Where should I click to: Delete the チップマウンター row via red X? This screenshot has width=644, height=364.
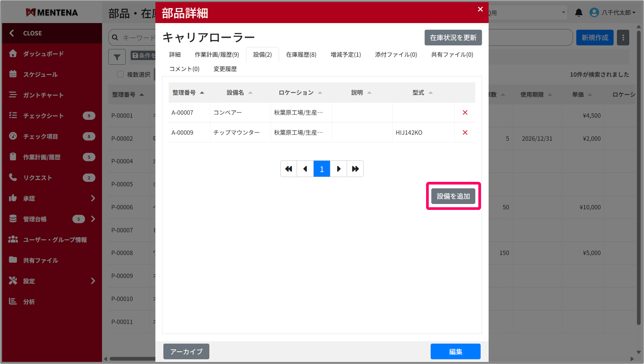(x=465, y=133)
